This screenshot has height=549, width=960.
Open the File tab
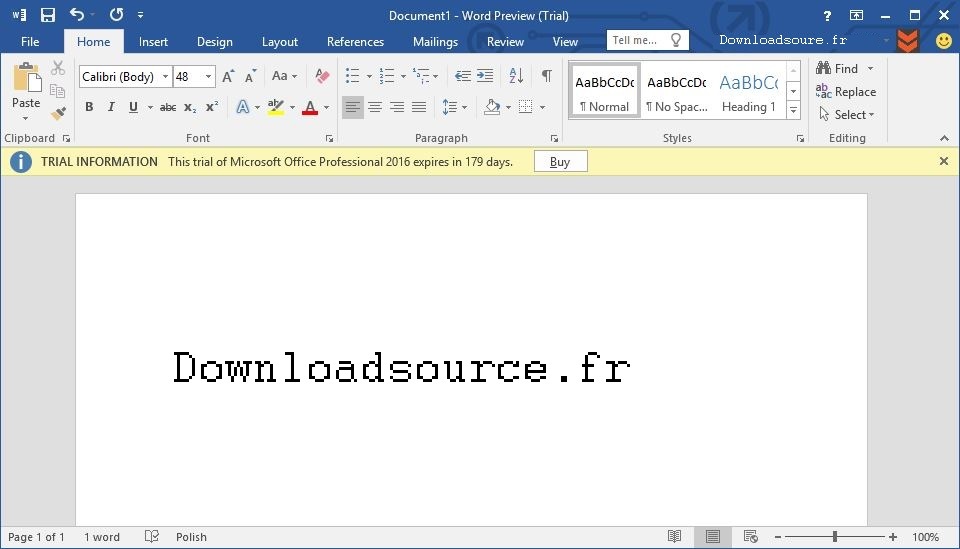[x=30, y=42]
